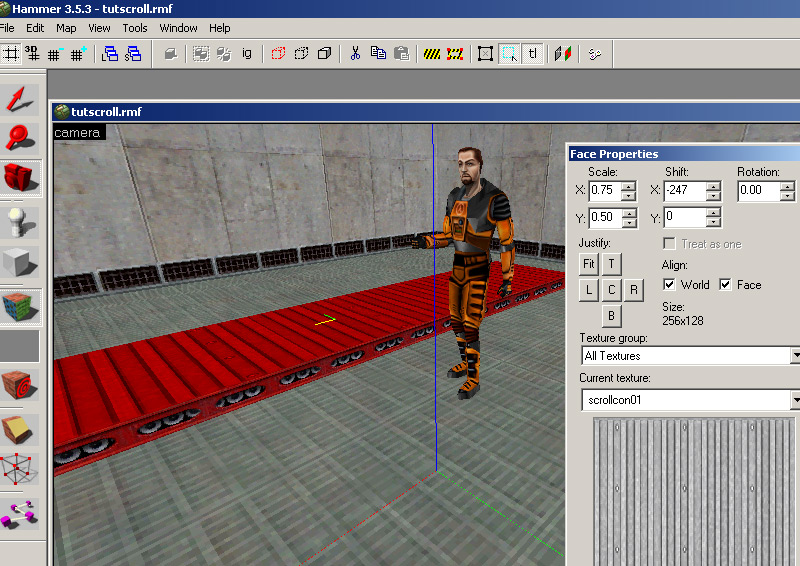Select the Magnify tool
The image size is (800, 566).
[20, 138]
